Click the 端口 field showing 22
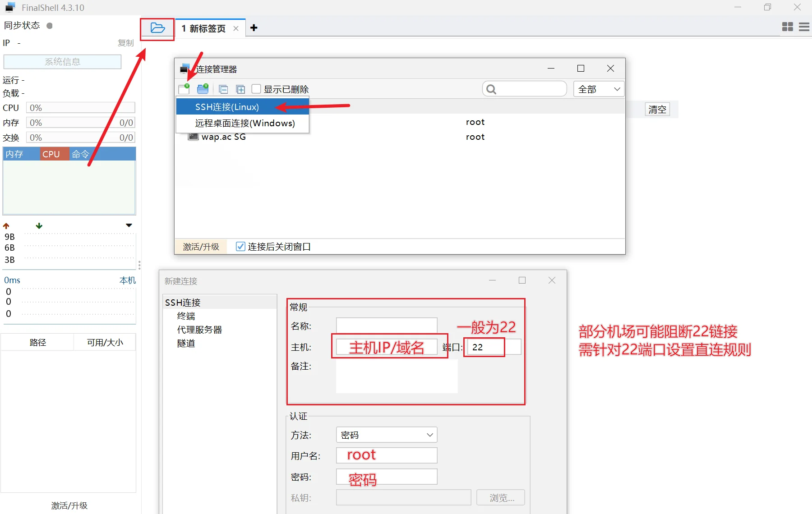This screenshot has height=514, width=812. [494, 347]
